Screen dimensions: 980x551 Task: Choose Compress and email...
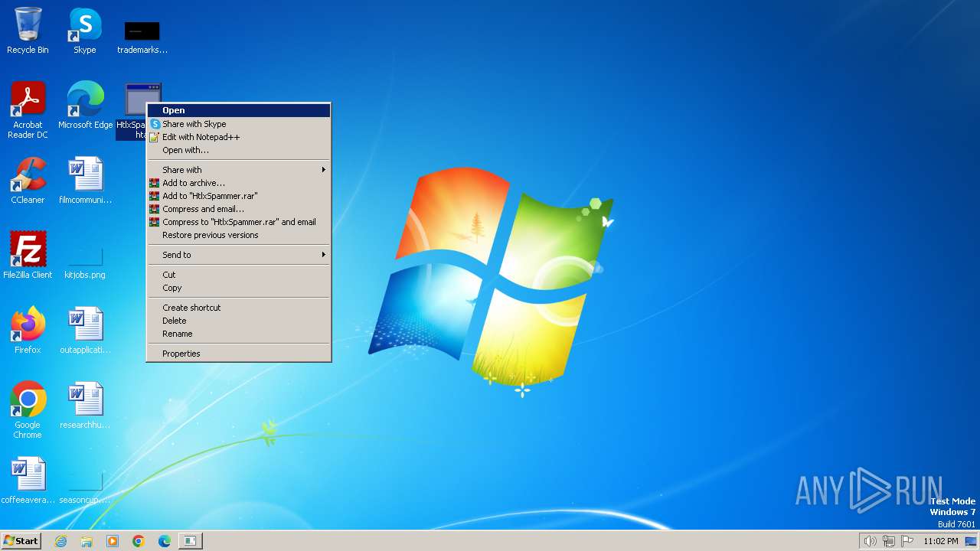pos(239,209)
